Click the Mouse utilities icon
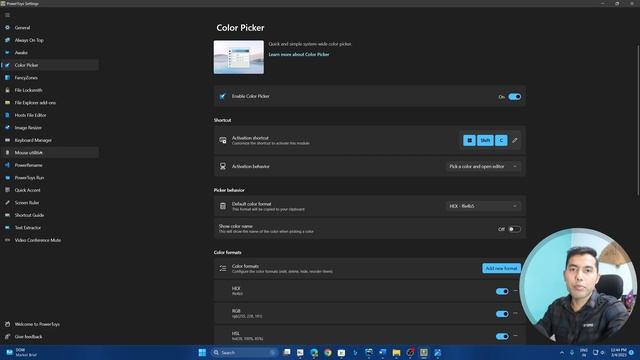 pos(7,153)
